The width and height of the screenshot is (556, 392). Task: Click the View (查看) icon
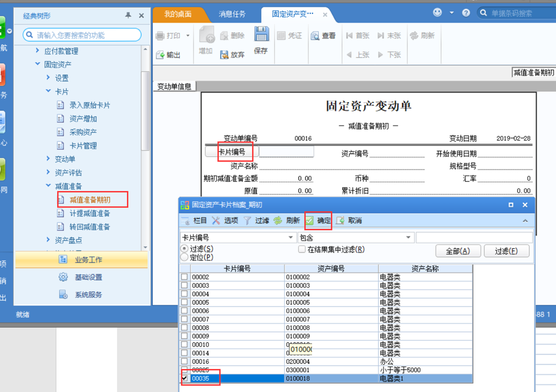[315, 35]
